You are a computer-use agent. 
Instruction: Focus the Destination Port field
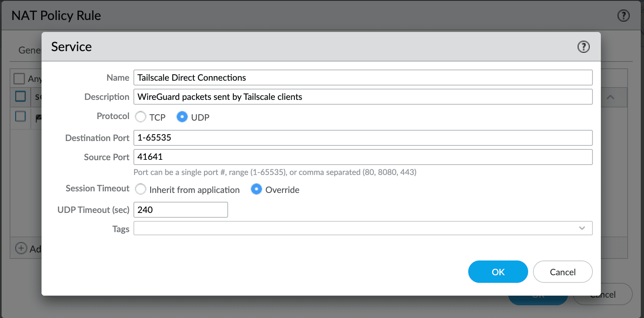pos(363,138)
